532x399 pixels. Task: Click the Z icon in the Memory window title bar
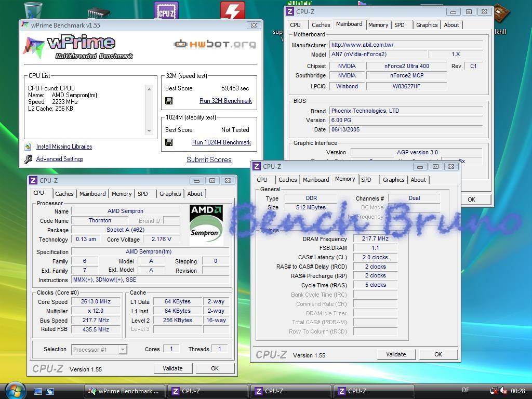pos(257,166)
